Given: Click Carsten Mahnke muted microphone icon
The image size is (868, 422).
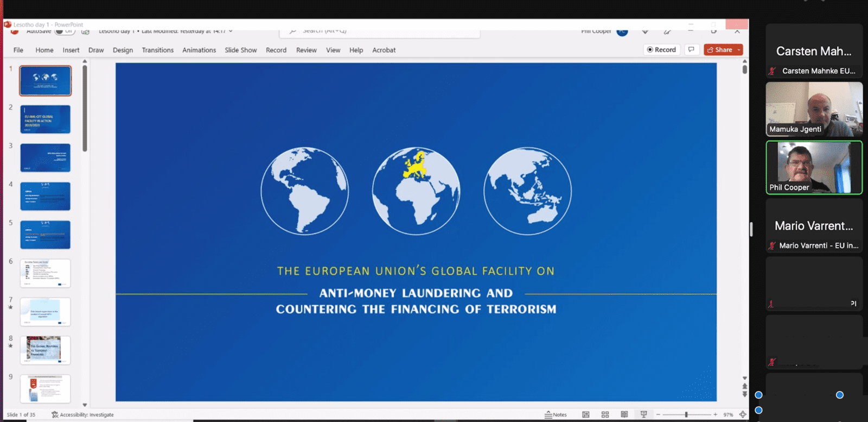Looking at the screenshot, I should click(772, 71).
